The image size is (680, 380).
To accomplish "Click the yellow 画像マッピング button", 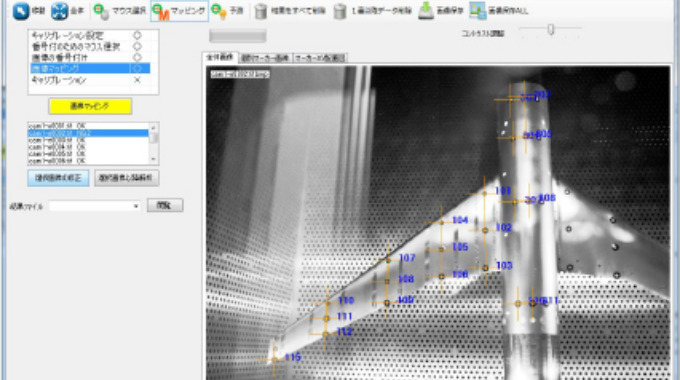I will [x=90, y=106].
